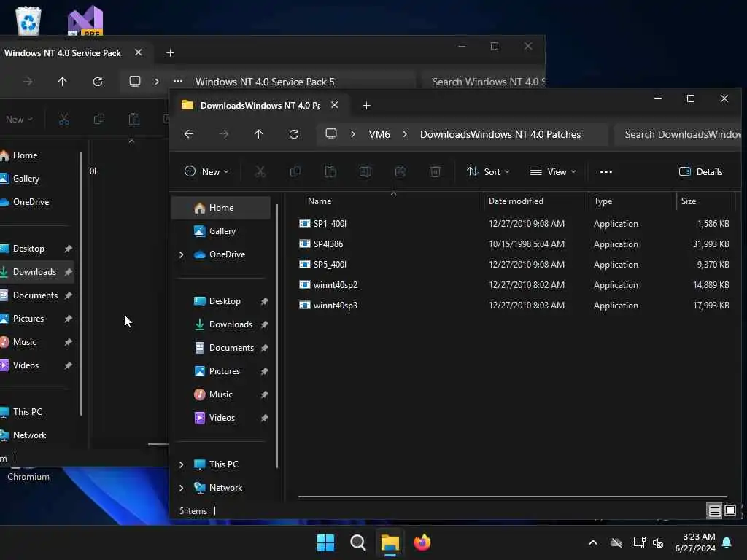
Task: Go up one folder in the front window
Action: click(259, 134)
